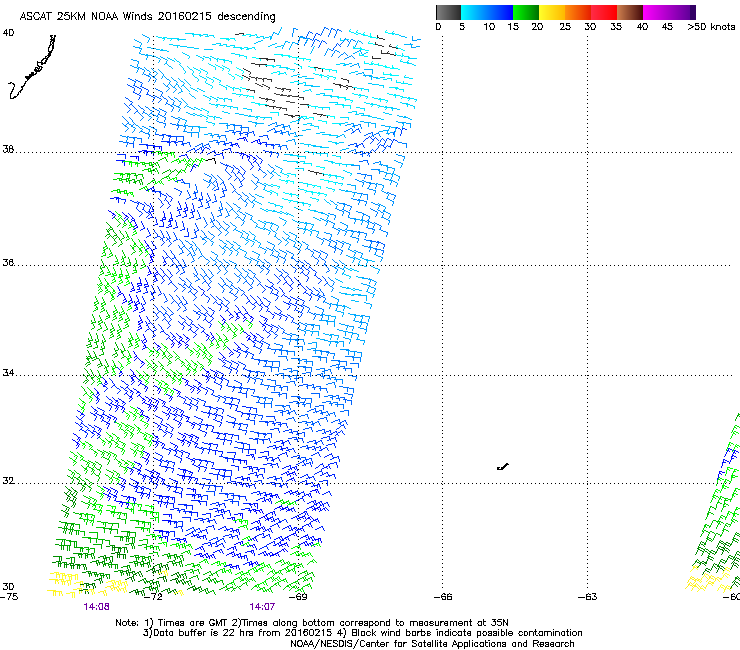Click the -63 longitude axis label
Screen dimensions: 740x650
point(586,597)
